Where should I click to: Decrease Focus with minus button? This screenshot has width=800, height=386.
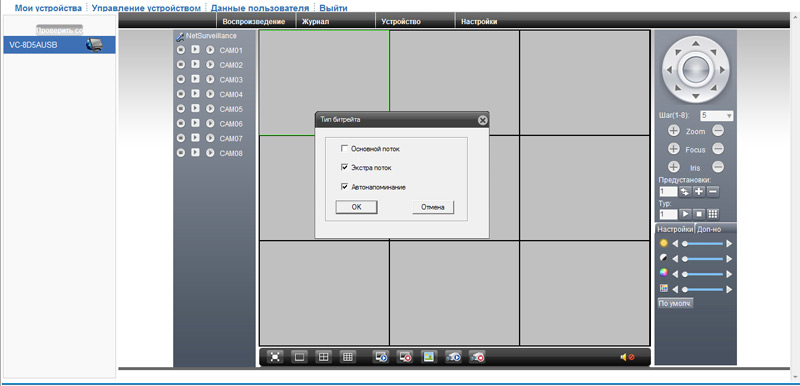coord(718,149)
